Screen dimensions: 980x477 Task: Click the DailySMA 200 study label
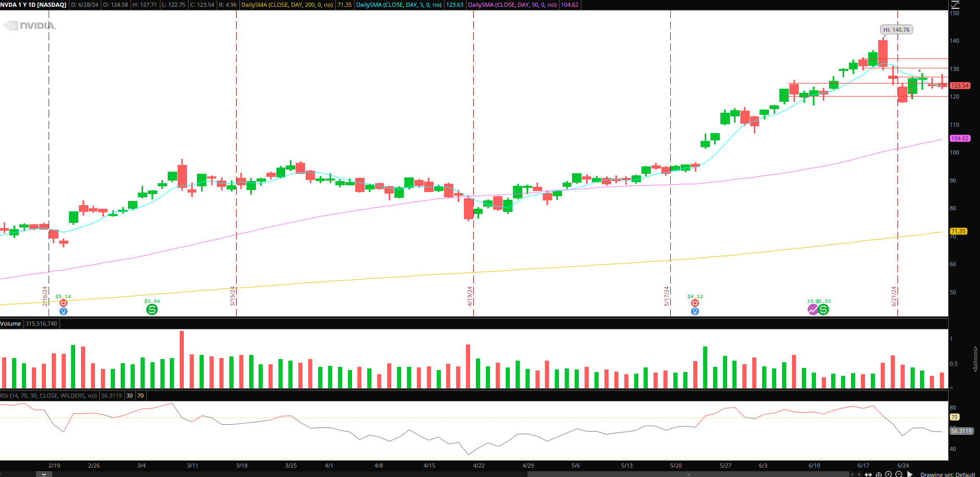287,5
